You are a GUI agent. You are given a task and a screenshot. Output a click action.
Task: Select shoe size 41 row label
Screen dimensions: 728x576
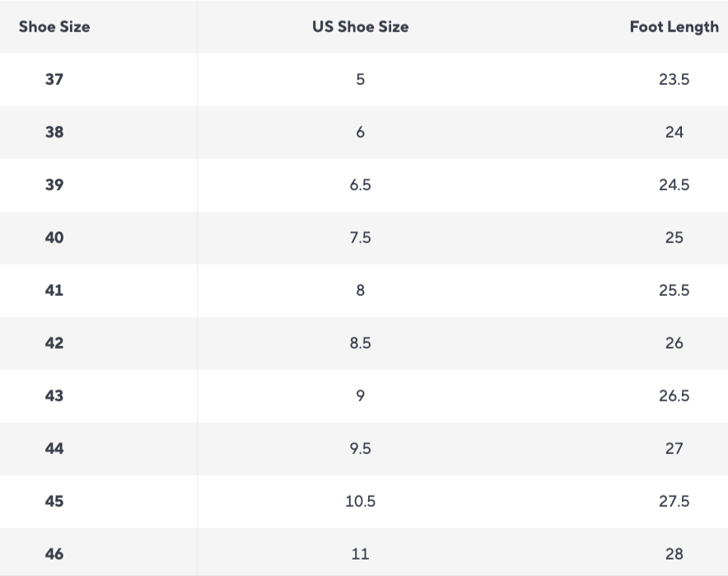[x=54, y=290]
